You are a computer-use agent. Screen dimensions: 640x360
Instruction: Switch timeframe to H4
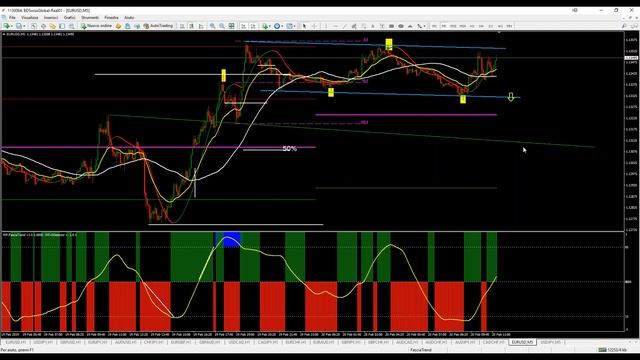[481, 26]
